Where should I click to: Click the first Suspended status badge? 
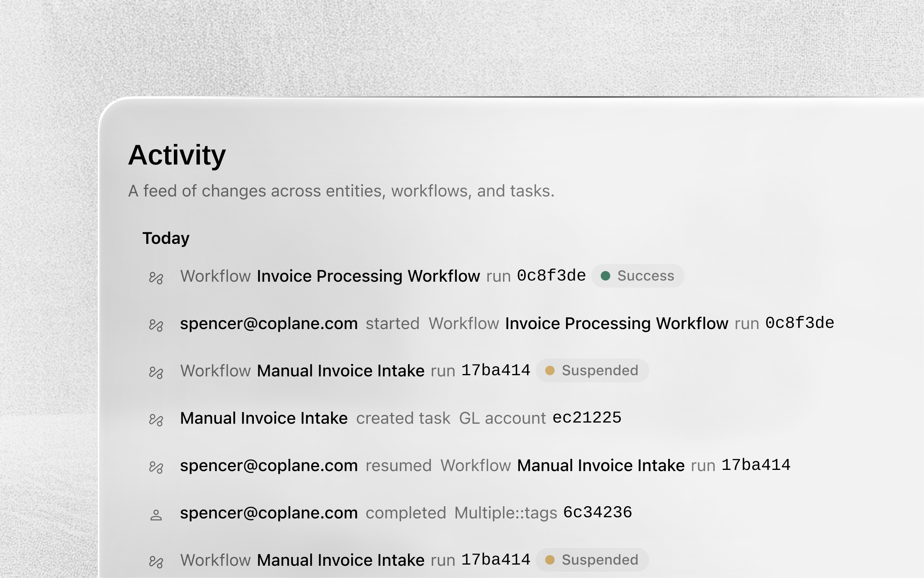coord(592,370)
